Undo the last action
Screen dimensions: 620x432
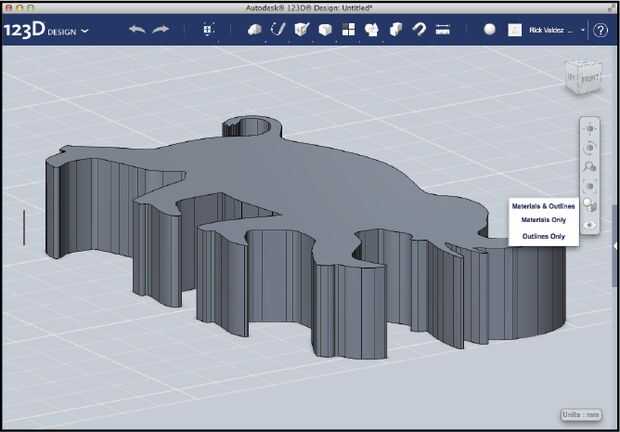click(x=137, y=29)
